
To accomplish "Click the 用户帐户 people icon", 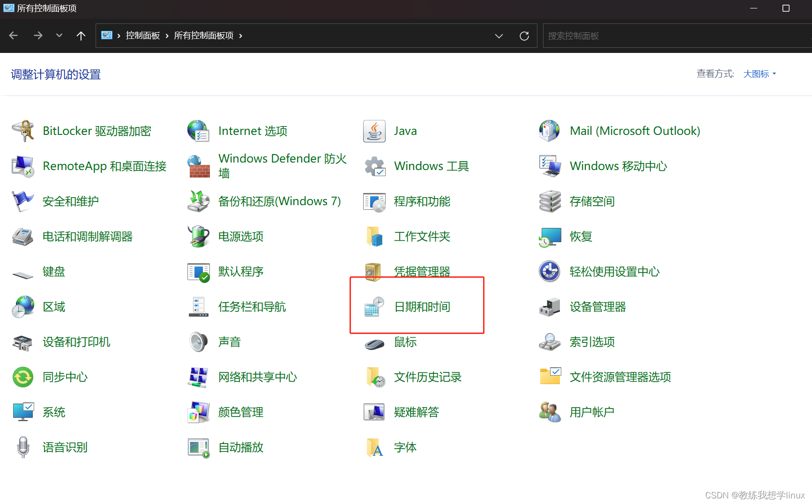I will click(x=550, y=412).
